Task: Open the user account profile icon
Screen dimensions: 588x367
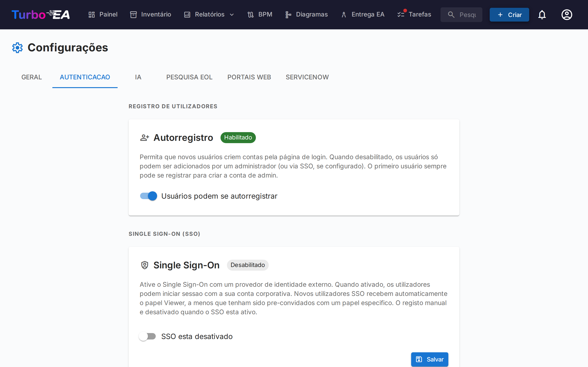Action: pos(567,14)
